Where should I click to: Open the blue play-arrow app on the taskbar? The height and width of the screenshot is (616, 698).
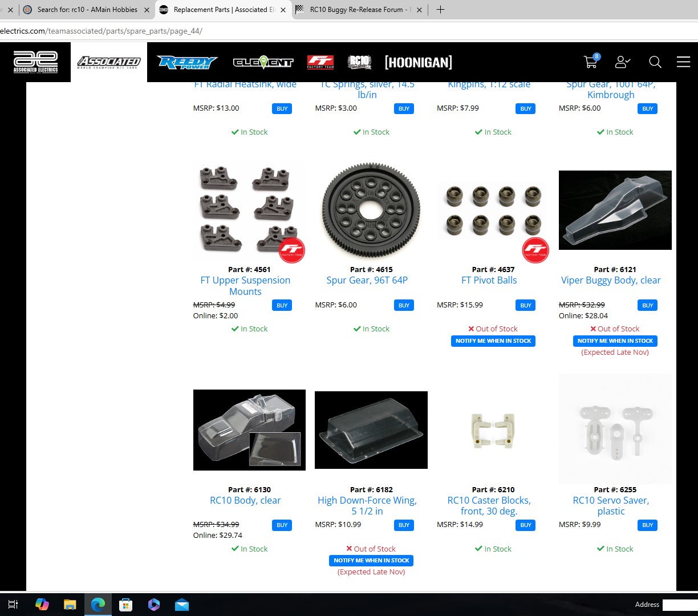pos(154,605)
